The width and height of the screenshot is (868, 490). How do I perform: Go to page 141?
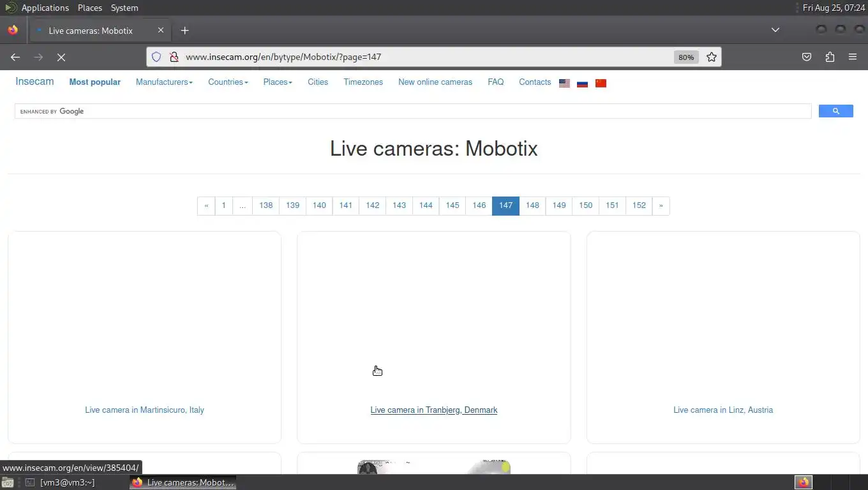[346, 205]
